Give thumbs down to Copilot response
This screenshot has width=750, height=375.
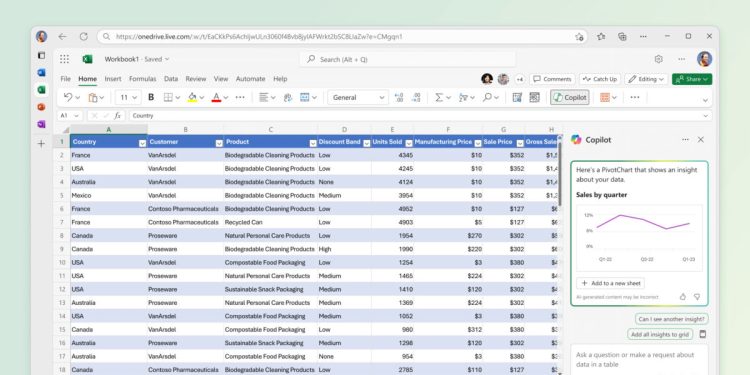point(697,297)
